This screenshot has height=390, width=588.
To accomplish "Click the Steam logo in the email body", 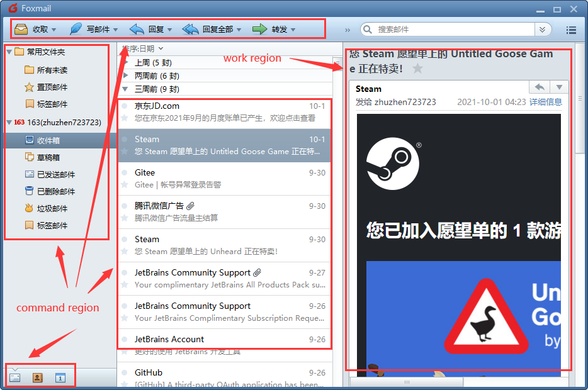I will point(393,164).
